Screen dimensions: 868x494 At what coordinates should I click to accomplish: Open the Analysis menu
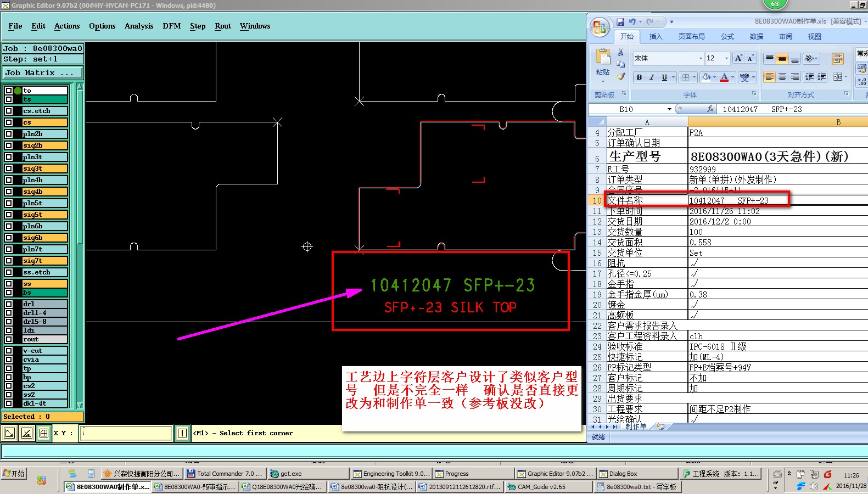point(139,26)
